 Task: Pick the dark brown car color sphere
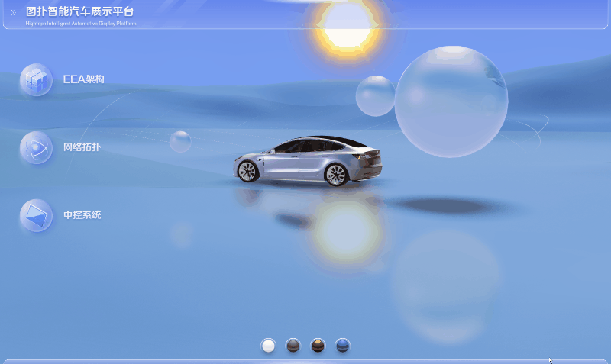coord(318,346)
